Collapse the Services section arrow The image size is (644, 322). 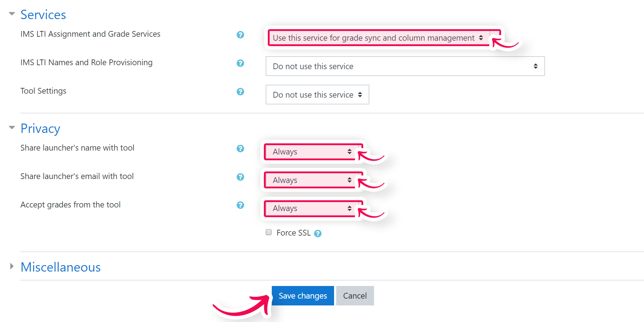coord(12,14)
